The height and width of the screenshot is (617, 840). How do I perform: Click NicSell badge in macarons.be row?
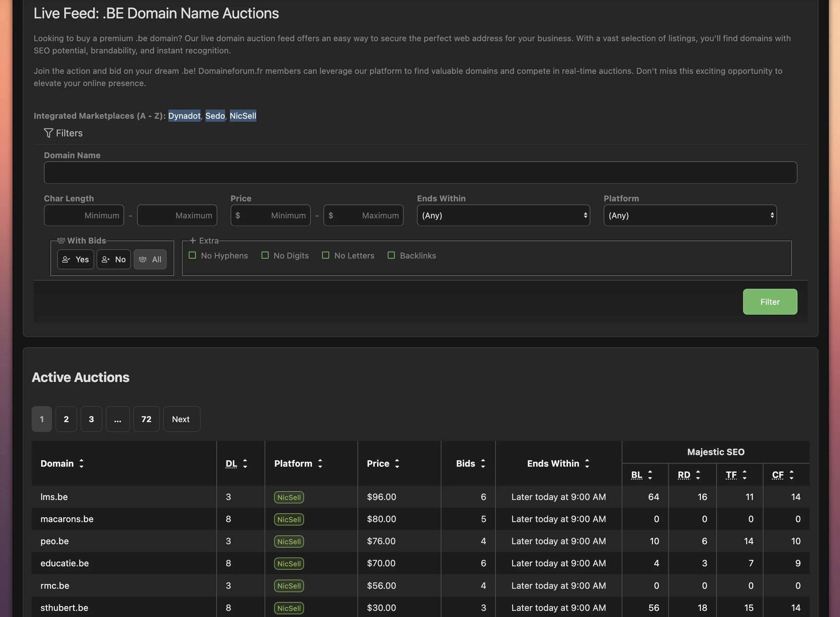point(289,519)
